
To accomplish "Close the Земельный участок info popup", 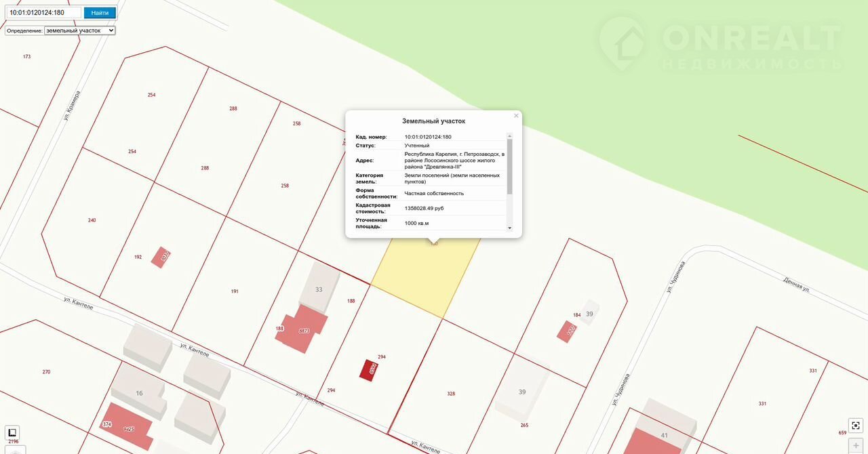I will click(x=516, y=116).
